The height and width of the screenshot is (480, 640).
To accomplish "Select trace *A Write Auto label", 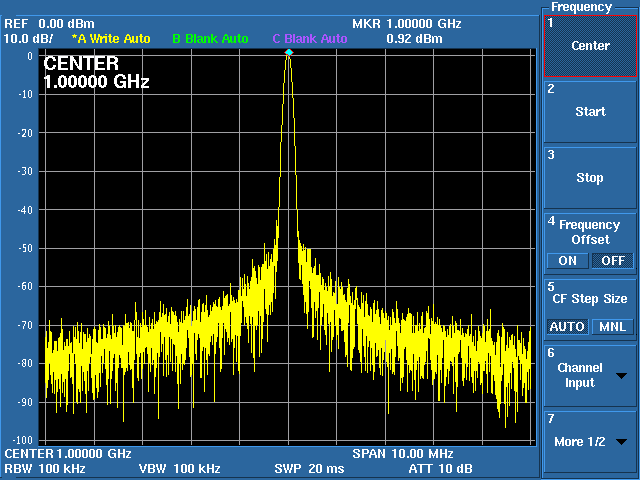I will pos(111,39).
